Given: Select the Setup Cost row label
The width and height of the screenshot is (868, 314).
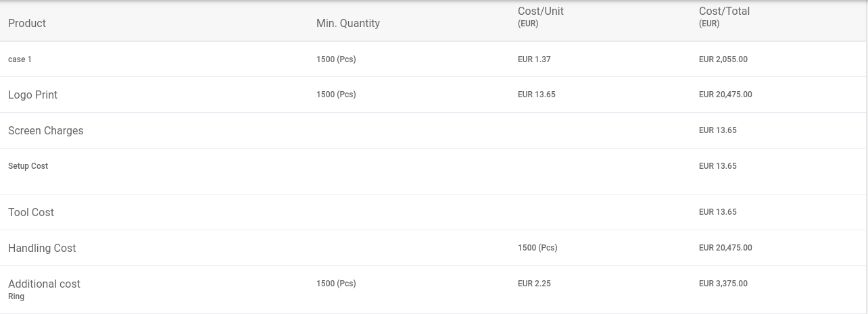Looking at the screenshot, I should (x=28, y=166).
